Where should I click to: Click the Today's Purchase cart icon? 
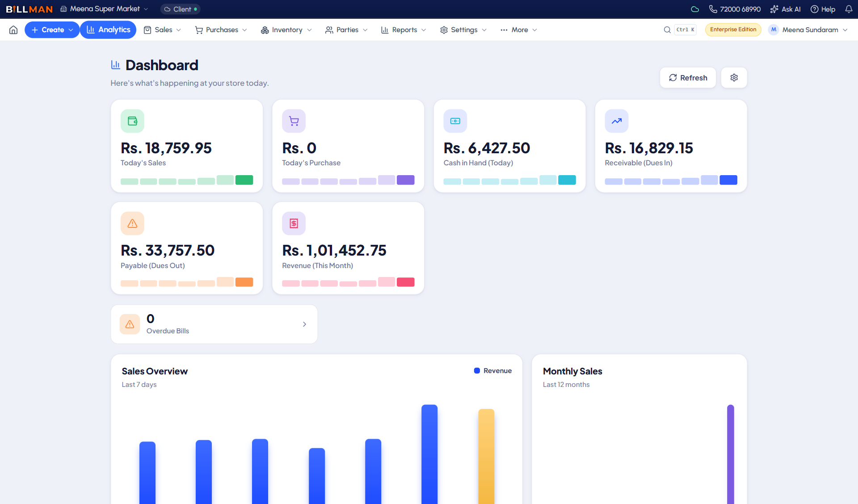tap(294, 121)
